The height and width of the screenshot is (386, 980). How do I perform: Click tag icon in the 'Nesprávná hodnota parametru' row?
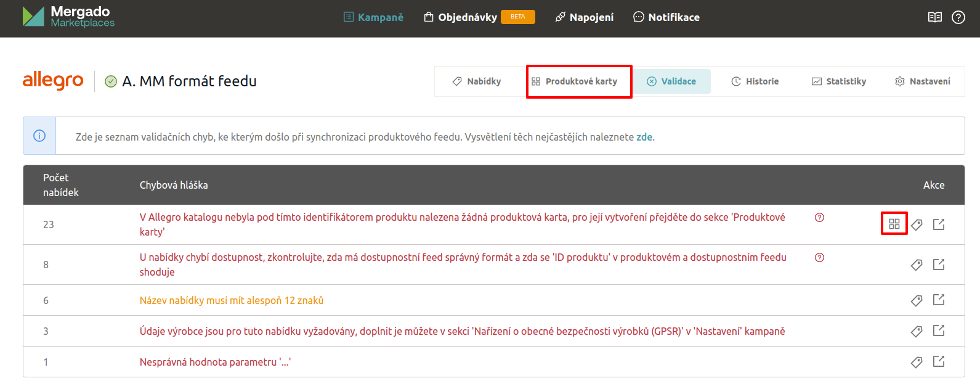(x=917, y=362)
